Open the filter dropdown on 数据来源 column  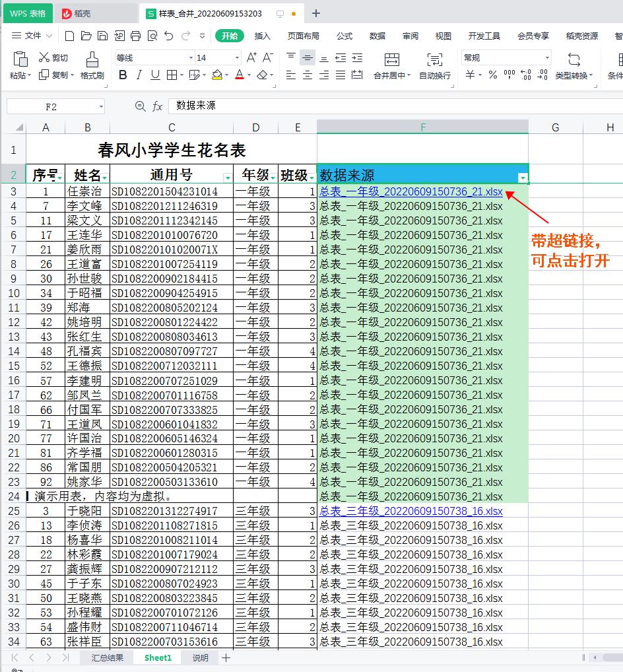523,177
